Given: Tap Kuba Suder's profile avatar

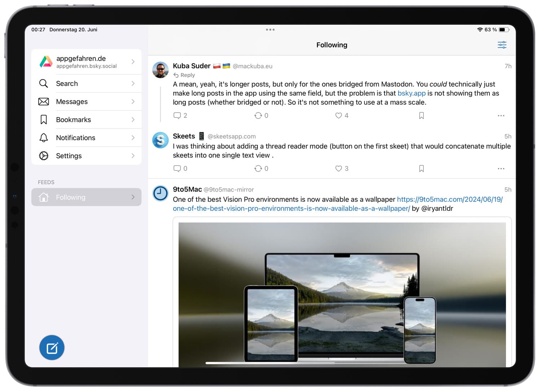Looking at the screenshot, I should pyautogui.click(x=160, y=70).
